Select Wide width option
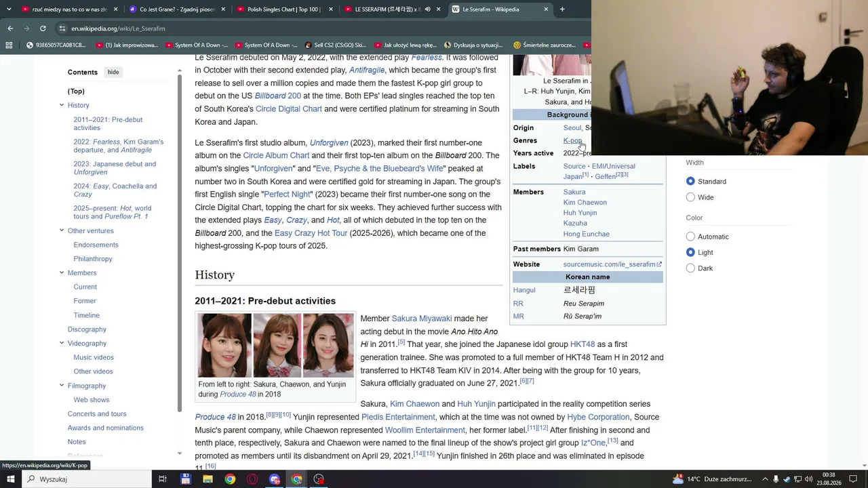This screenshot has height=488, width=868. 690,197
